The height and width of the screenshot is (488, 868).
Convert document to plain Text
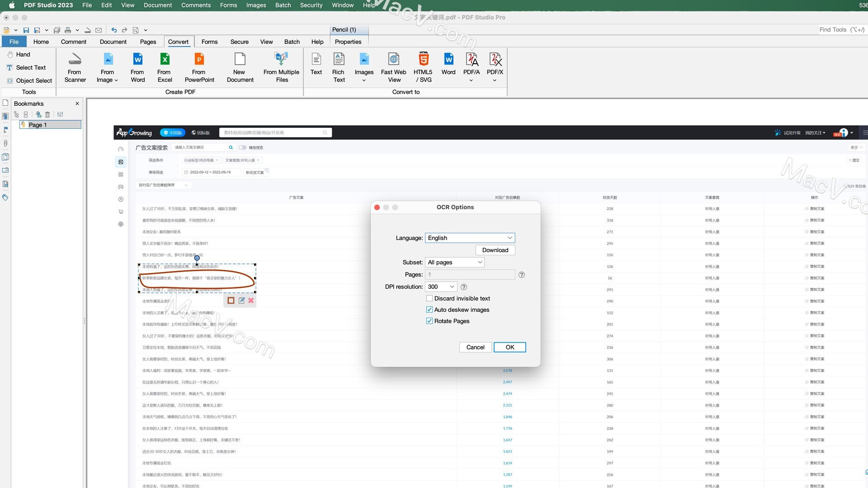pyautogui.click(x=316, y=64)
